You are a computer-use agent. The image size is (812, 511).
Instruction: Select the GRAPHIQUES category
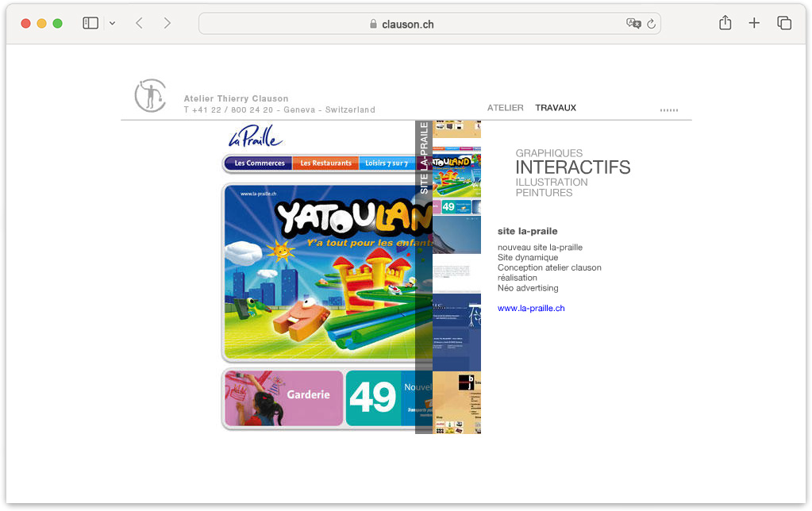point(549,153)
